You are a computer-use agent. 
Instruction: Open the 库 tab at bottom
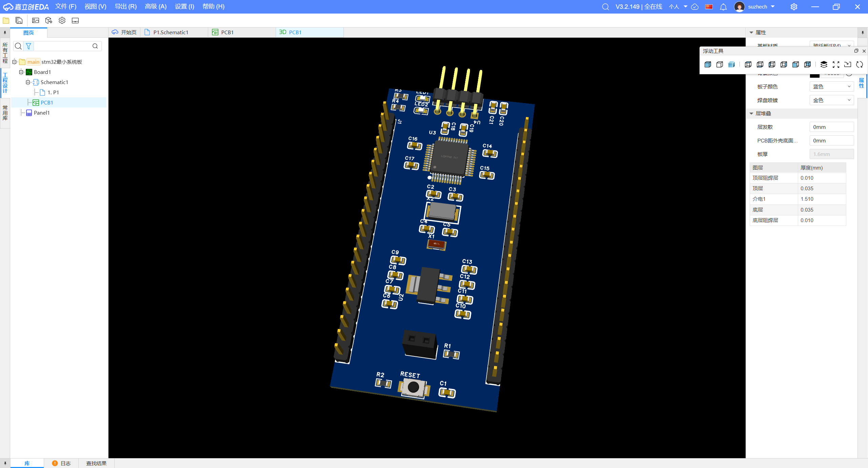tap(27, 463)
